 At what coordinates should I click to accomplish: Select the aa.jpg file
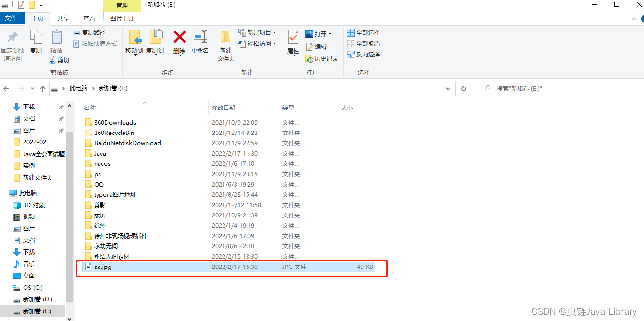(230, 267)
